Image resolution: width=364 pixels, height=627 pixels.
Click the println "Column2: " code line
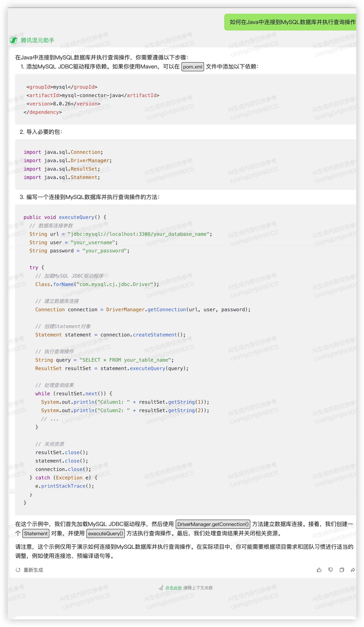[125, 411]
